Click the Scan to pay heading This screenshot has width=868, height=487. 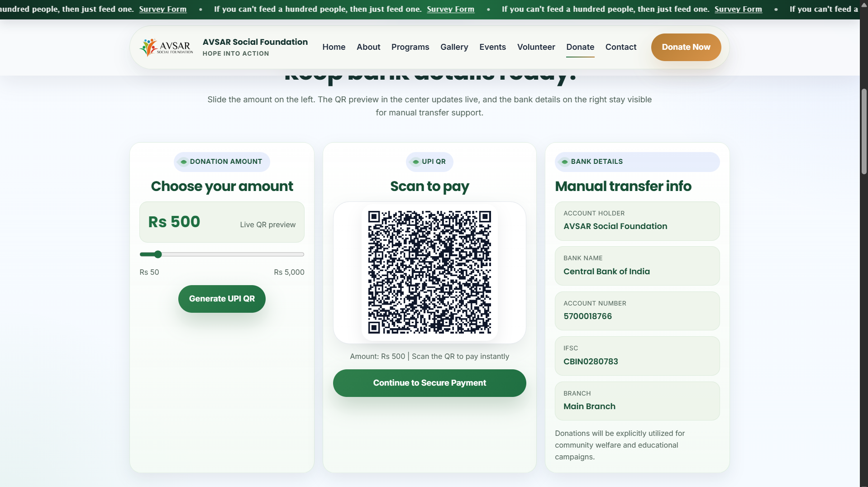[429, 186]
